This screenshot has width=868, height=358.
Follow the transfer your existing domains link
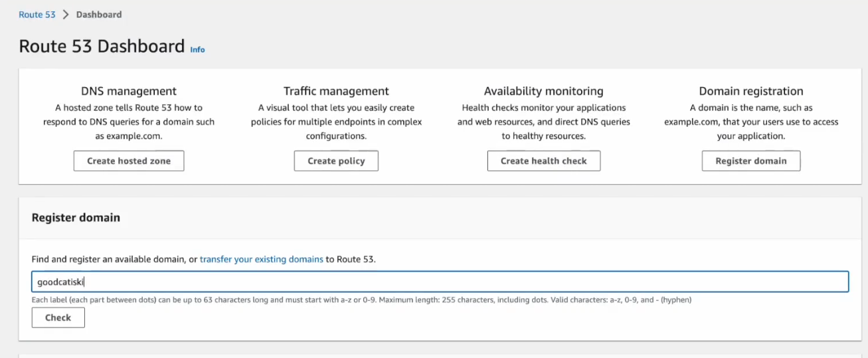click(262, 260)
